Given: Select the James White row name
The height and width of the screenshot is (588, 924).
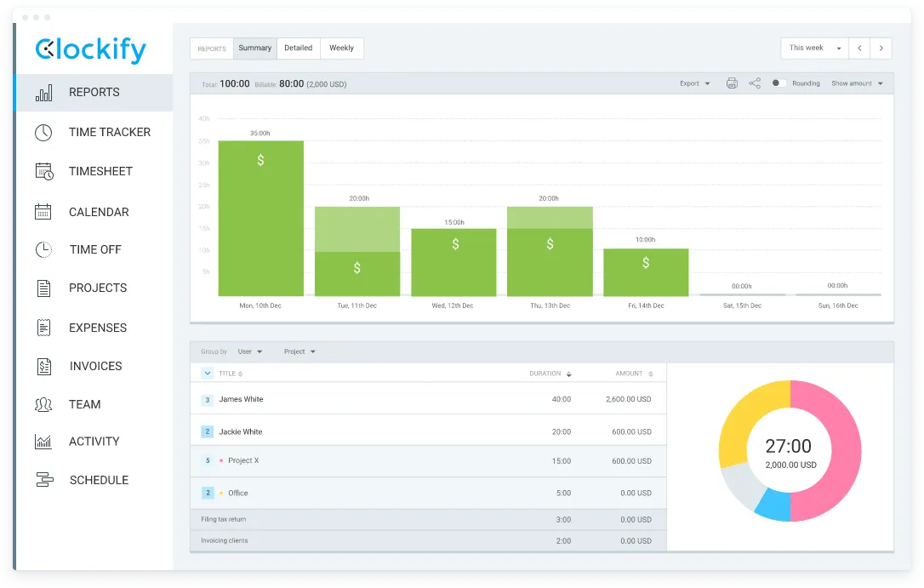Looking at the screenshot, I should 241,399.
